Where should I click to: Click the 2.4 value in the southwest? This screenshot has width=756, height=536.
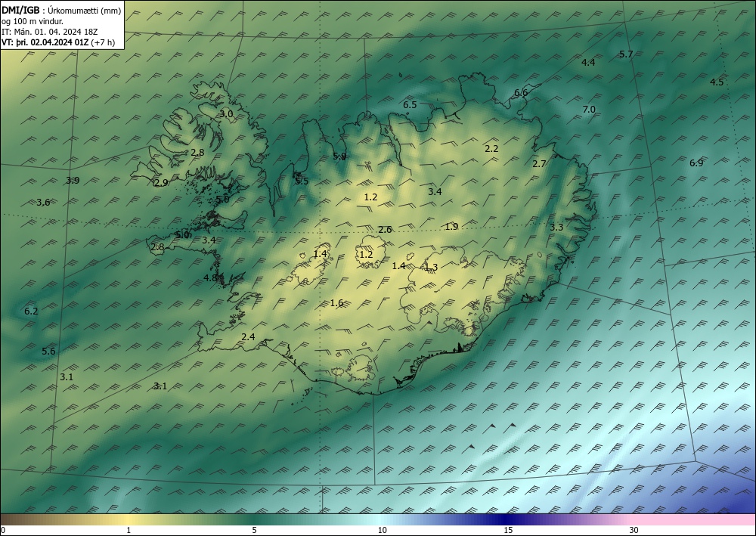tap(248, 337)
